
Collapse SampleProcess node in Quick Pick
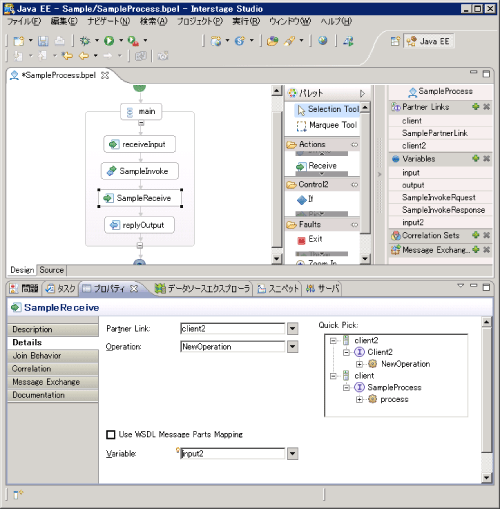coord(346,387)
